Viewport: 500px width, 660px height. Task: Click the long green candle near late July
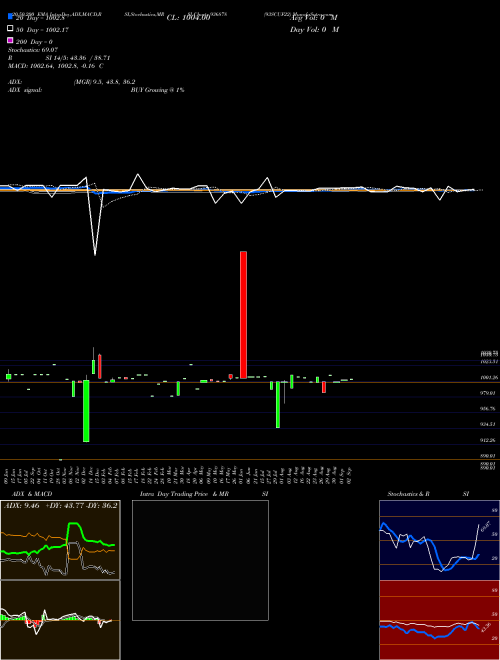coord(278,405)
